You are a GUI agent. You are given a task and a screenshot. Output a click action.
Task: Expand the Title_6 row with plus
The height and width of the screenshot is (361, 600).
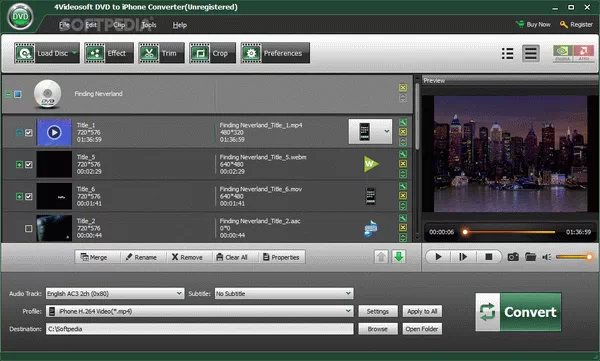tap(19, 196)
